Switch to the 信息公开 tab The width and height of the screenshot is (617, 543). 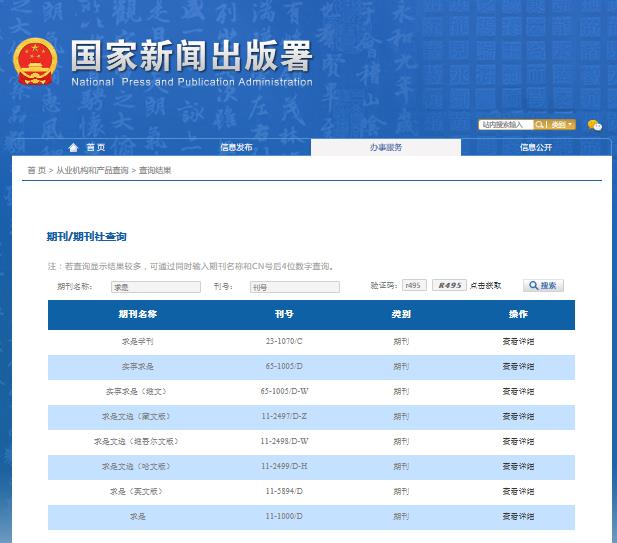tap(536, 148)
